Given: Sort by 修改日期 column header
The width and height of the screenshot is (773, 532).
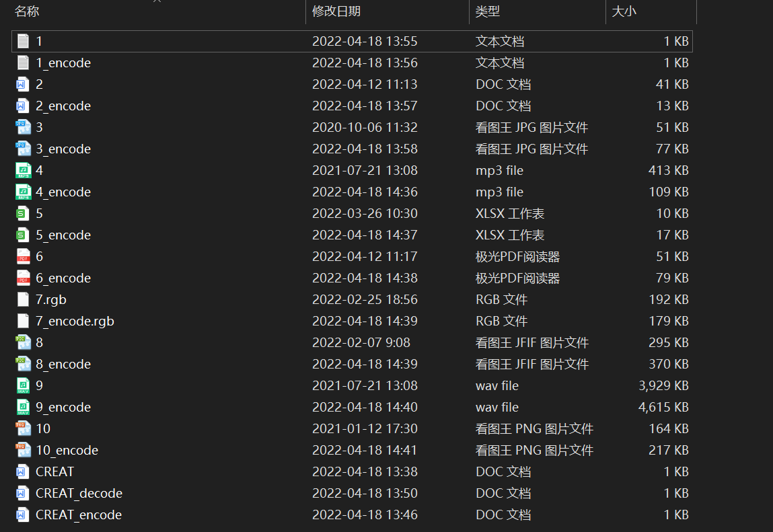Looking at the screenshot, I should click(336, 11).
